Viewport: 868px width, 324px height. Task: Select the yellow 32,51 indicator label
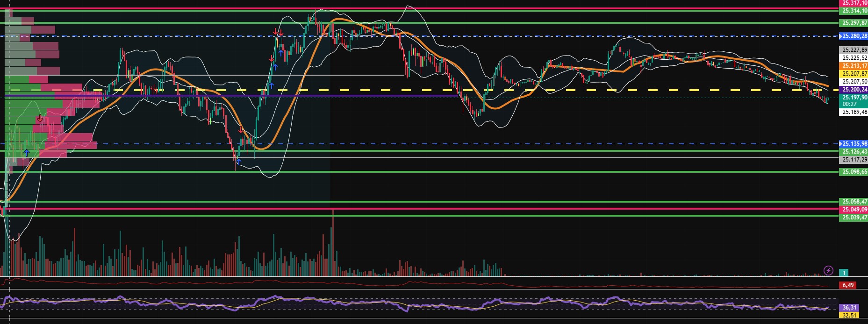[849, 315]
